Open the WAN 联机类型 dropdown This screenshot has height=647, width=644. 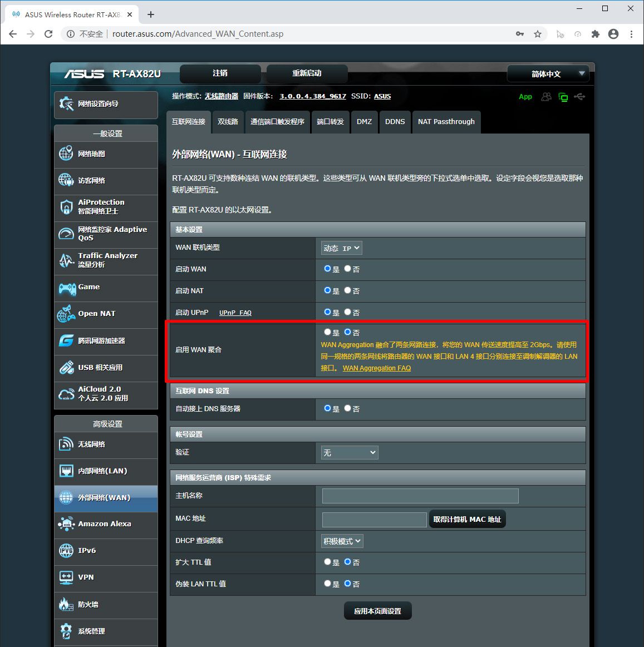click(342, 248)
